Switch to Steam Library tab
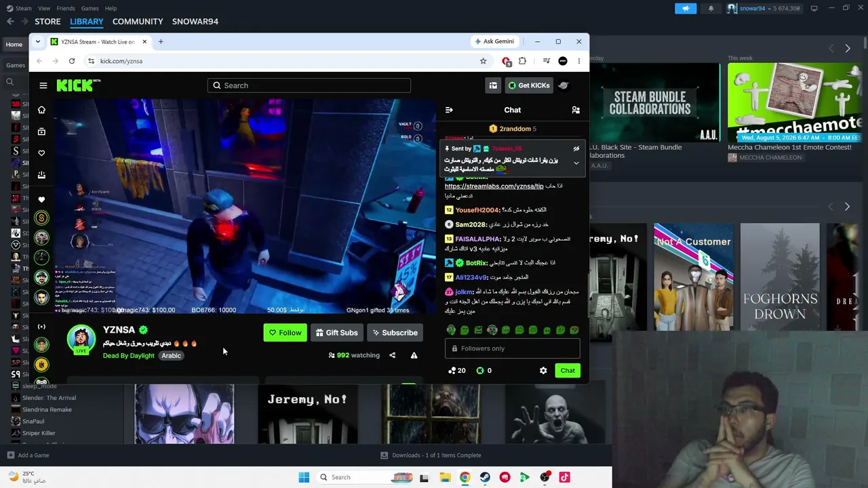 point(87,22)
